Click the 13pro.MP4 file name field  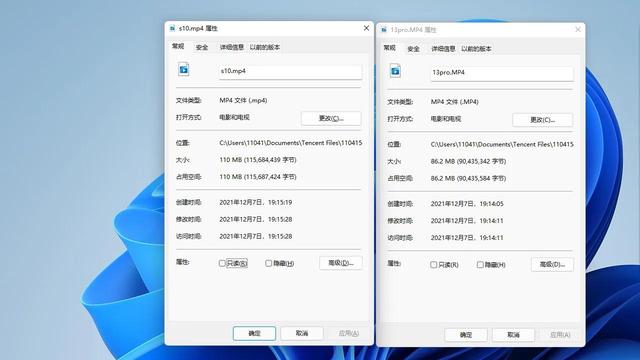[x=502, y=73]
